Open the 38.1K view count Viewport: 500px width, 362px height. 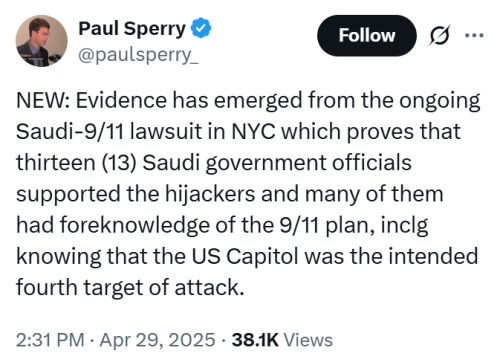255,340
